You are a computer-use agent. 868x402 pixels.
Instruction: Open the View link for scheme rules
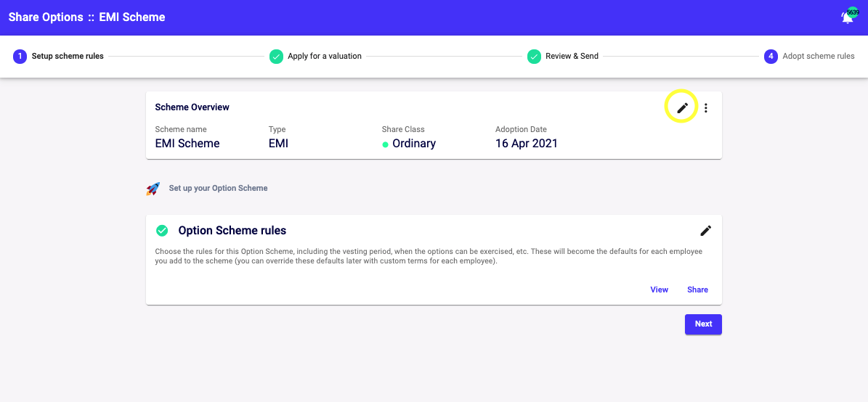click(x=660, y=290)
